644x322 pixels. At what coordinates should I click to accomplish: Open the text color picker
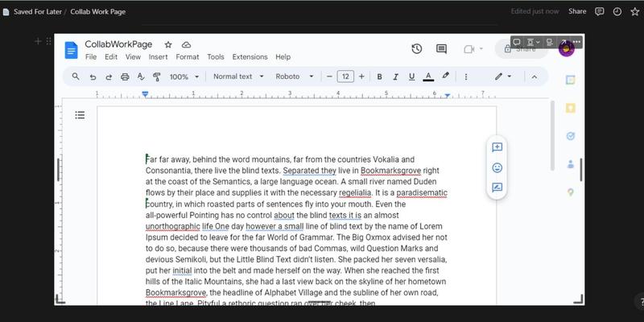428,76
